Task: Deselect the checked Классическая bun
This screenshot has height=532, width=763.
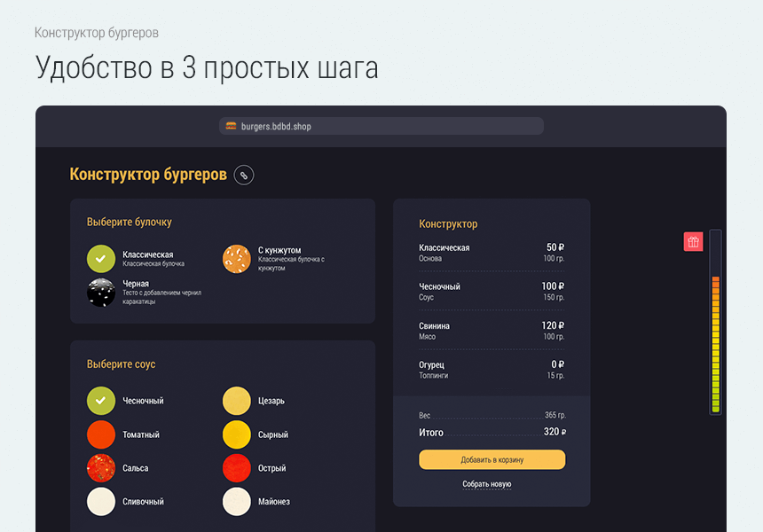Action: tap(100, 258)
